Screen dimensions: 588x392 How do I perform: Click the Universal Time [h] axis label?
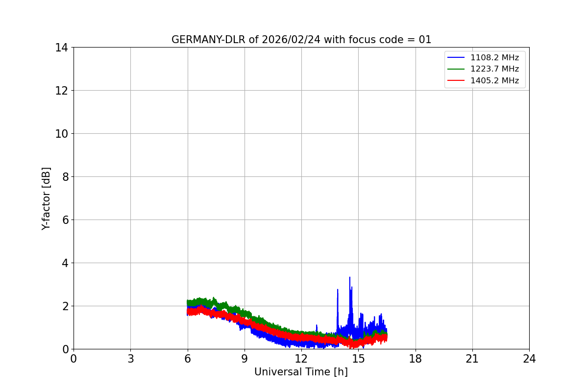coord(301,372)
